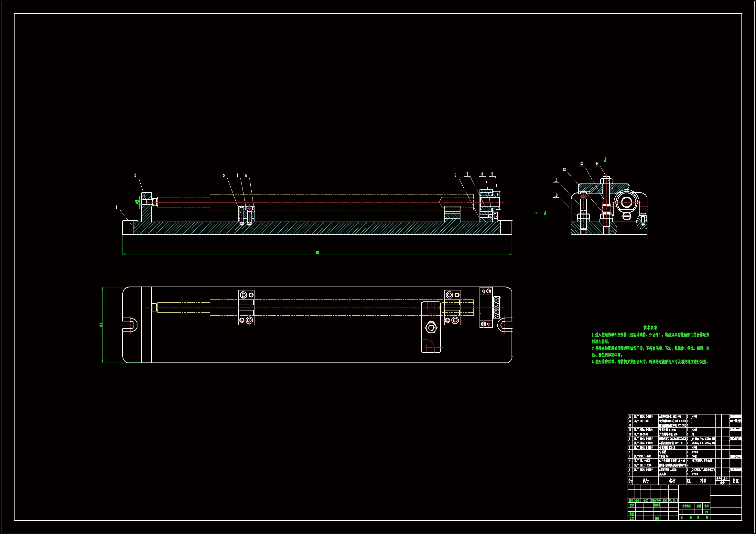Click part callout number 14
The image size is (756, 534).
coord(597,164)
